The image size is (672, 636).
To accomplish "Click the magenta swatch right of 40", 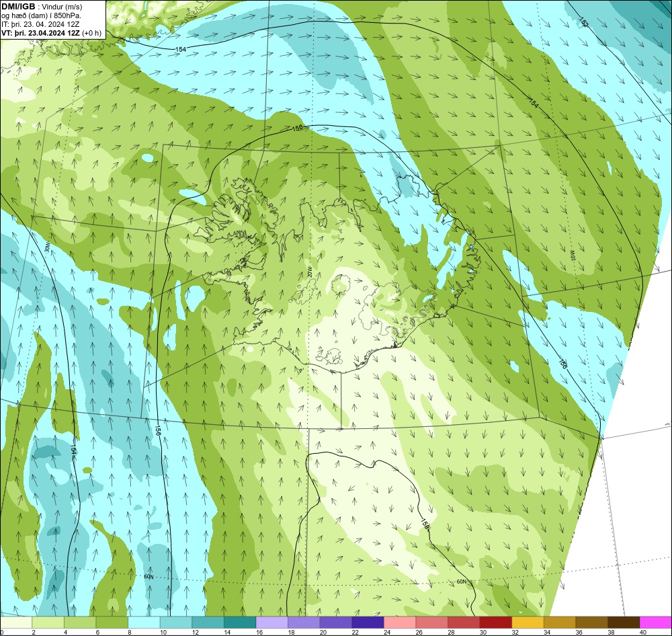I will click(656, 623).
